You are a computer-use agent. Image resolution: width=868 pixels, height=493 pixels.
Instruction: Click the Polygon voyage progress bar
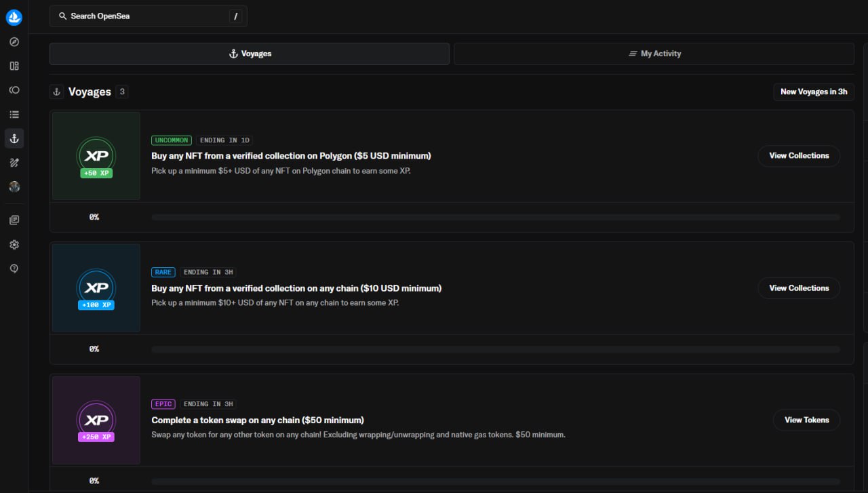coord(496,217)
